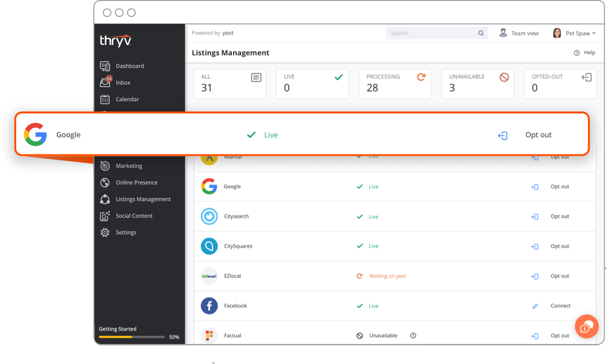Click the Facebook logo icon

209,306
